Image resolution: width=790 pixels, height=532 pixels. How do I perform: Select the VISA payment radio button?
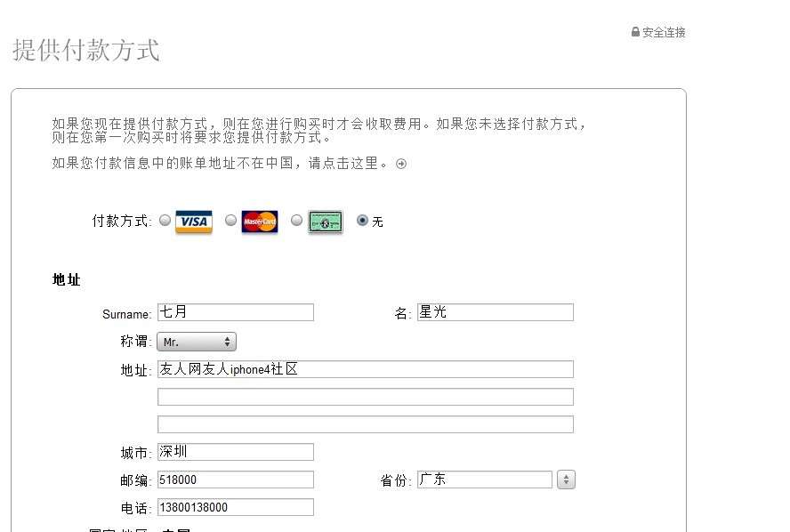coord(165,222)
